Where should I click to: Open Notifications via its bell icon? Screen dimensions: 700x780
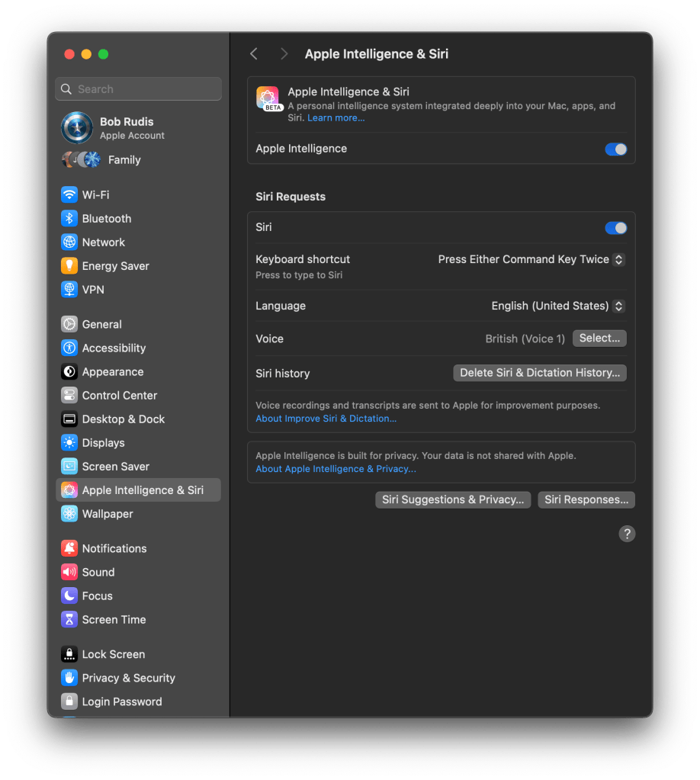click(69, 548)
